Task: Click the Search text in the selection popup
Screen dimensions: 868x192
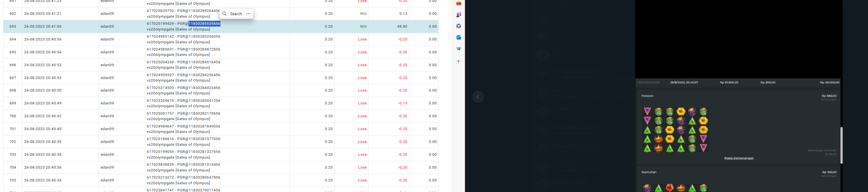Action: (x=236, y=14)
